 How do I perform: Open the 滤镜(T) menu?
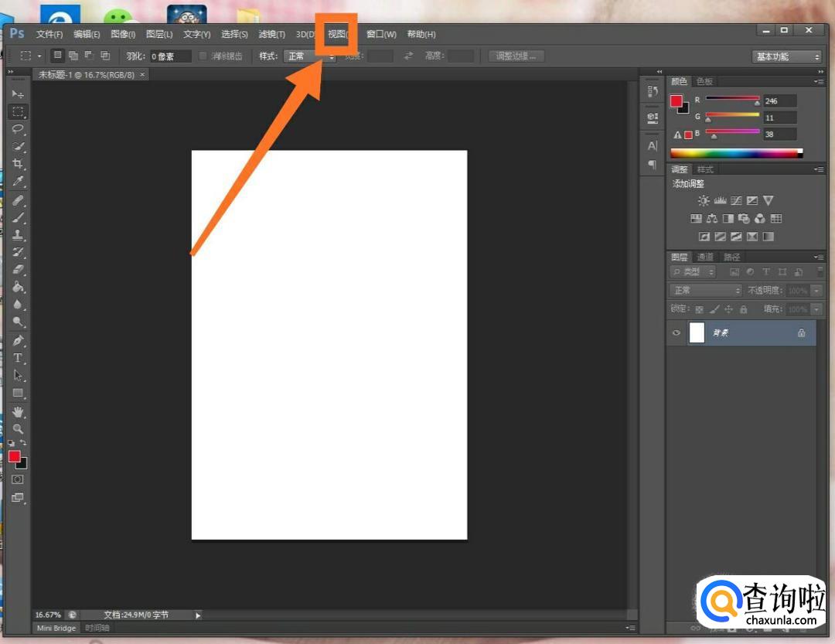tap(271, 35)
